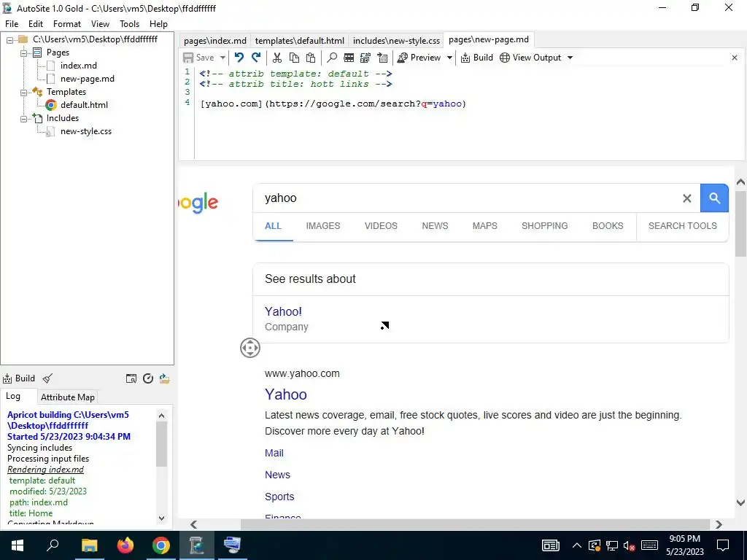
Task: Click View Output in the toolbar
Action: coord(530,58)
